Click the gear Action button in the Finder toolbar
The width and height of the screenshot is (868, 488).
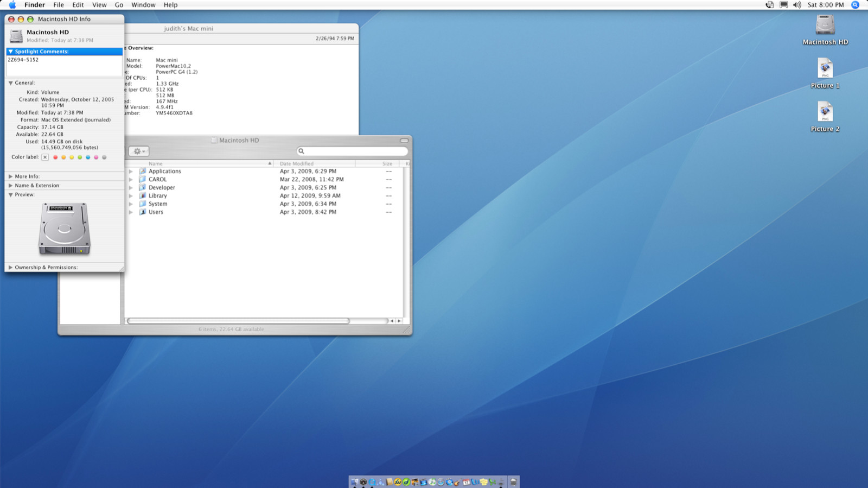139,151
